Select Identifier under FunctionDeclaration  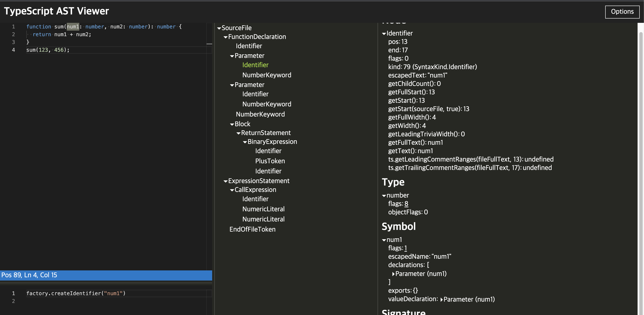[x=249, y=46]
